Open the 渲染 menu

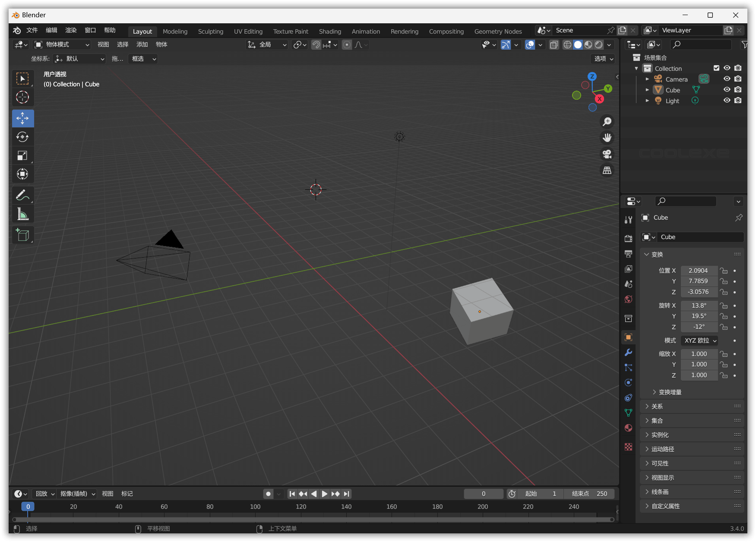[x=70, y=30]
